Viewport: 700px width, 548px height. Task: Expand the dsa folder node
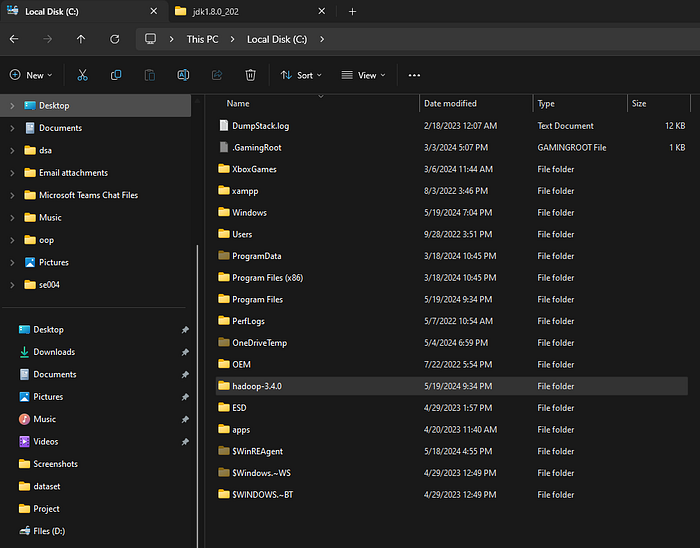12,150
